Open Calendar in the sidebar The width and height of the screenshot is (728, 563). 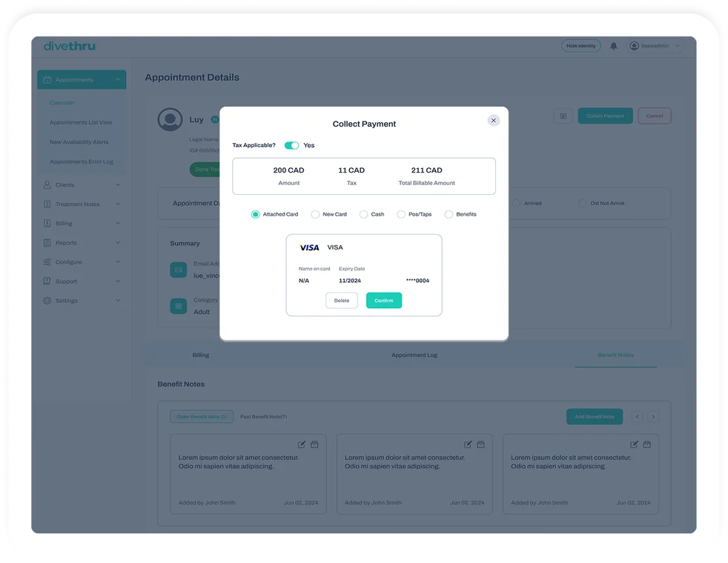(62, 102)
